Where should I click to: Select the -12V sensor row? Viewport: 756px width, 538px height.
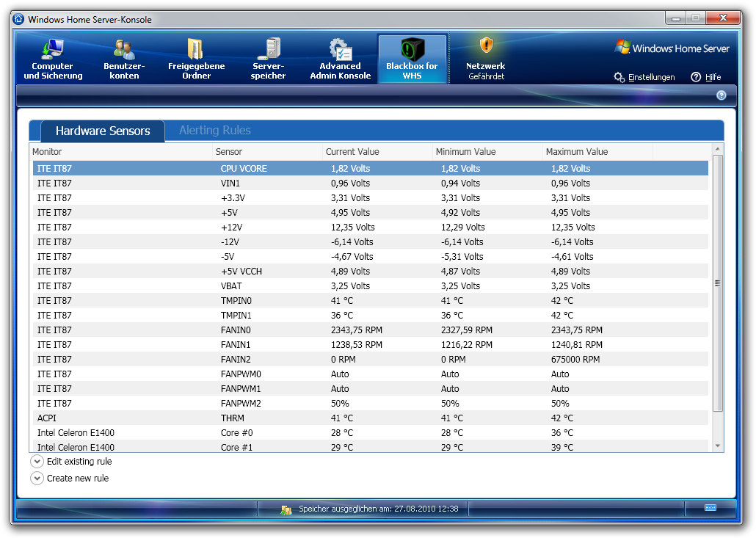tap(370, 242)
